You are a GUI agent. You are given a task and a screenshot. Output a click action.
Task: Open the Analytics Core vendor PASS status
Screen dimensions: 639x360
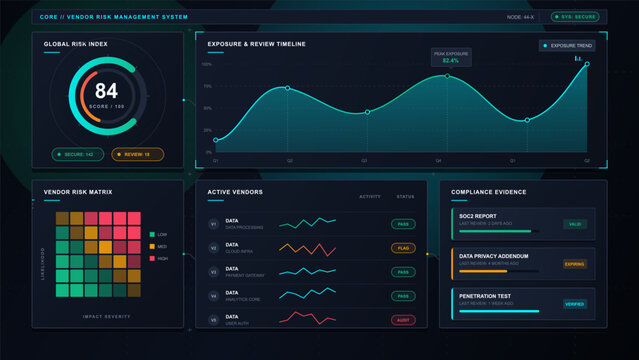pos(403,296)
